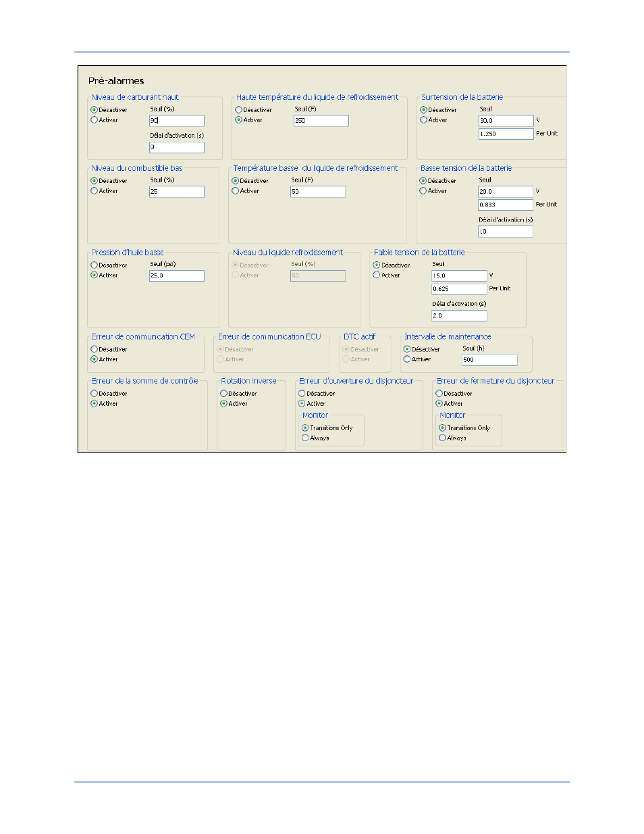Screen dimensions: 644x834
Task: Click the Niveau du combustible bas threshold field 25
Action: pyautogui.click(x=176, y=192)
